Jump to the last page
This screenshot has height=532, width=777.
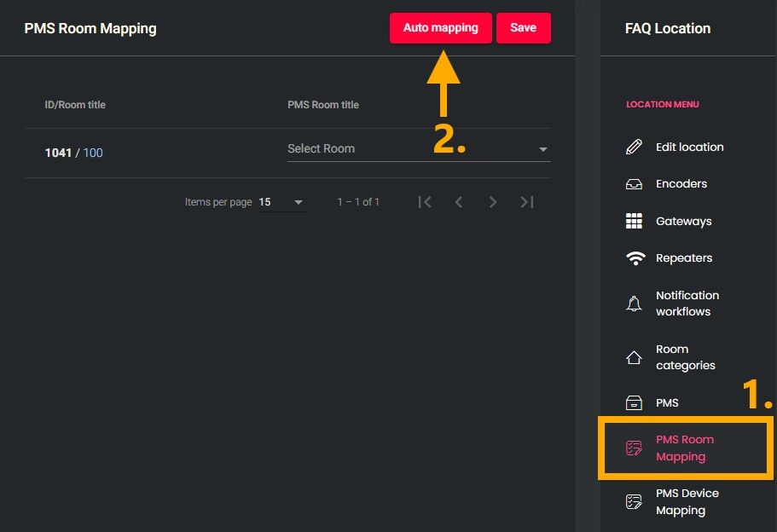pos(527,202)
